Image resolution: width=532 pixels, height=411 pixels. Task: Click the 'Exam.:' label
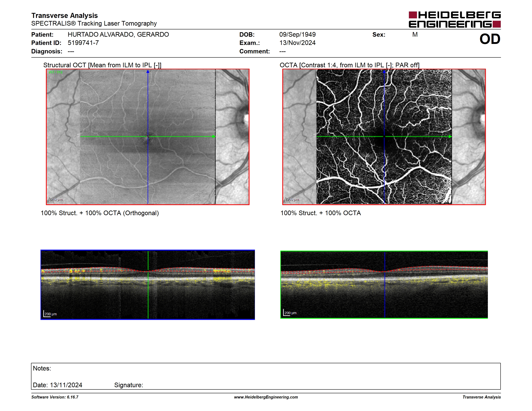click(x=250, y=43)
